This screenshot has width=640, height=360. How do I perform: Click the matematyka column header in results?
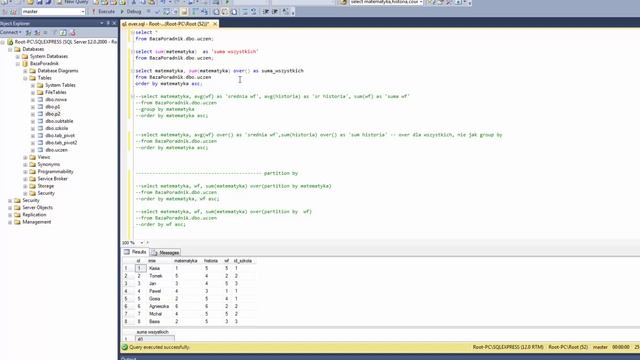coord(186,261)
